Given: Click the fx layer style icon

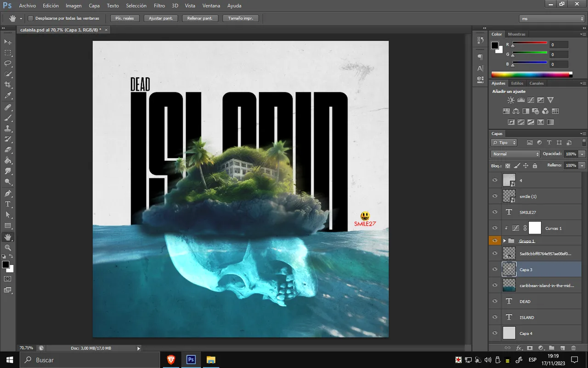Looking at the screenshot, I should (x=519, y=348).
